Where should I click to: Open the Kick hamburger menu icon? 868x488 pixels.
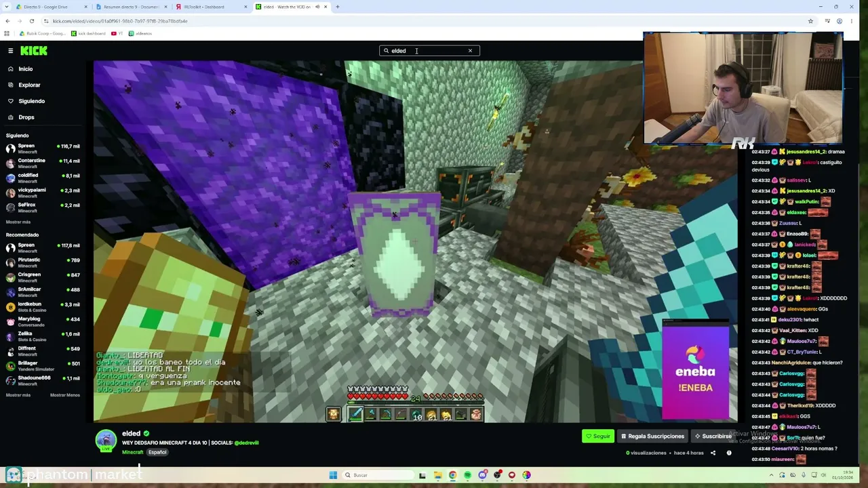pos(10,51)
